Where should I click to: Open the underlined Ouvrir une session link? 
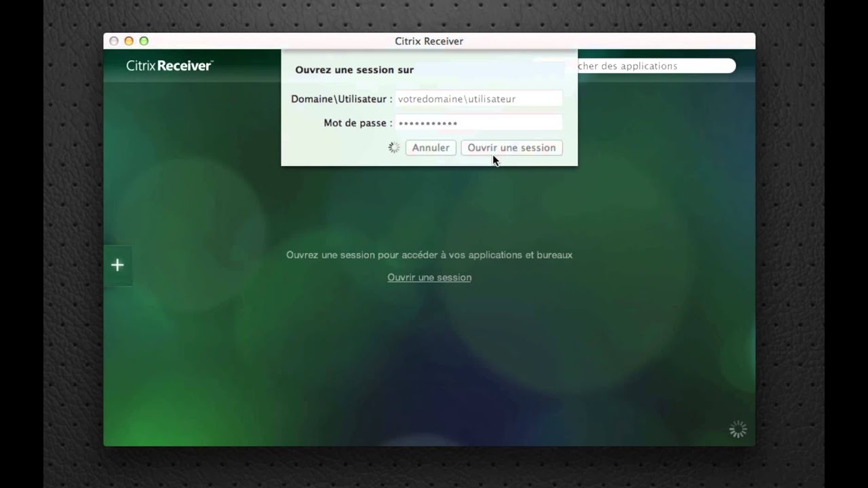coord(429,277)
